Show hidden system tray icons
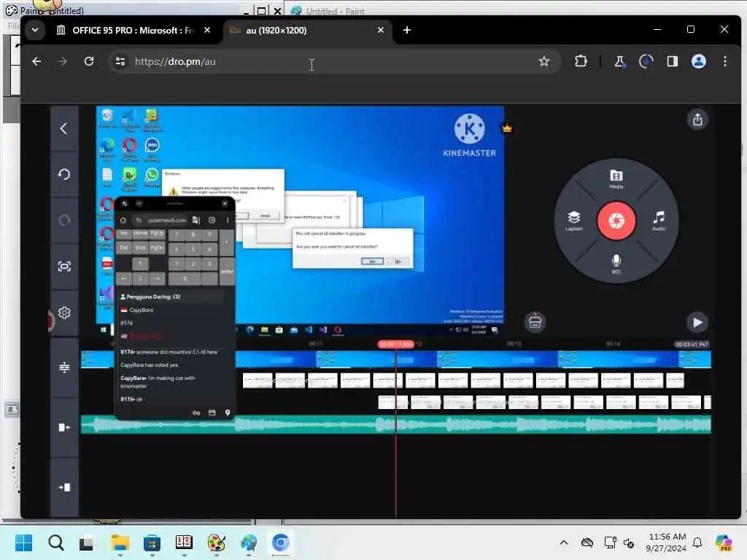Screen dimensions: 747x560 (564, 542)
